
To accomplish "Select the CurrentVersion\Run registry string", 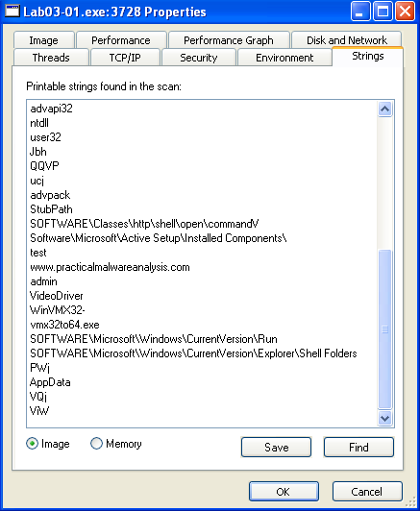I will 154,339.
